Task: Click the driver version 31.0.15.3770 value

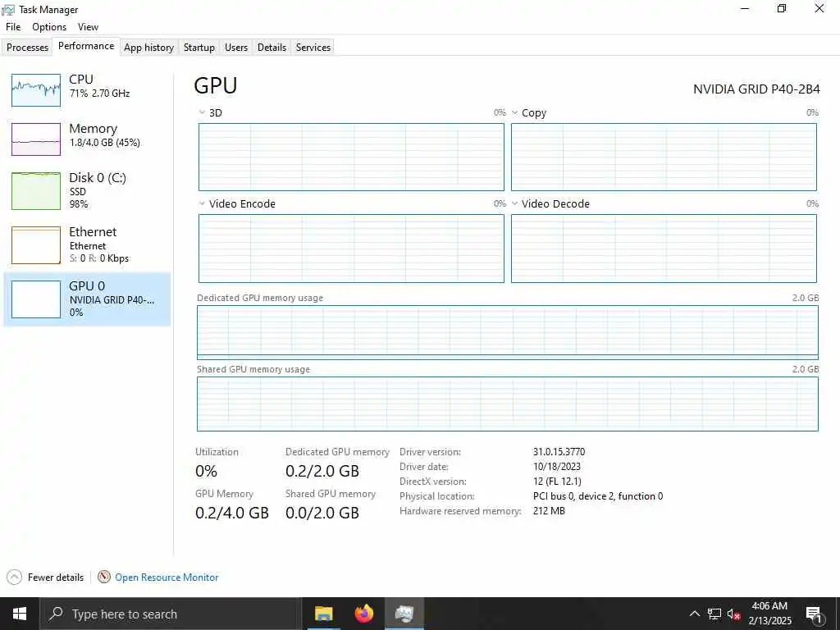Action: (559, 452)
